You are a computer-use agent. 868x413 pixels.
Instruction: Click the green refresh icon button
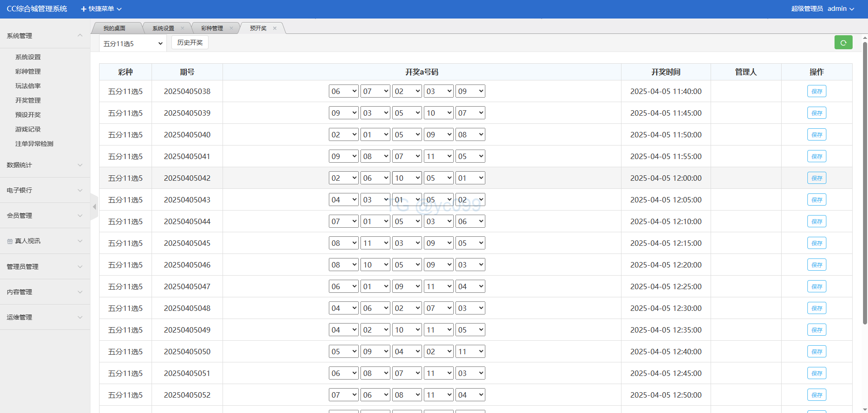point(843,42)
